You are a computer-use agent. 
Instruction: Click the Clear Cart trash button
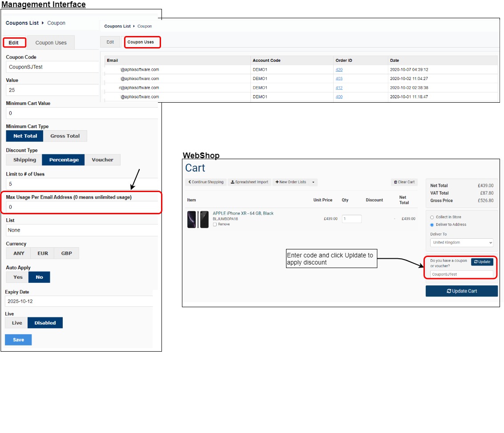pyautogui.click(x=404, y=182)
